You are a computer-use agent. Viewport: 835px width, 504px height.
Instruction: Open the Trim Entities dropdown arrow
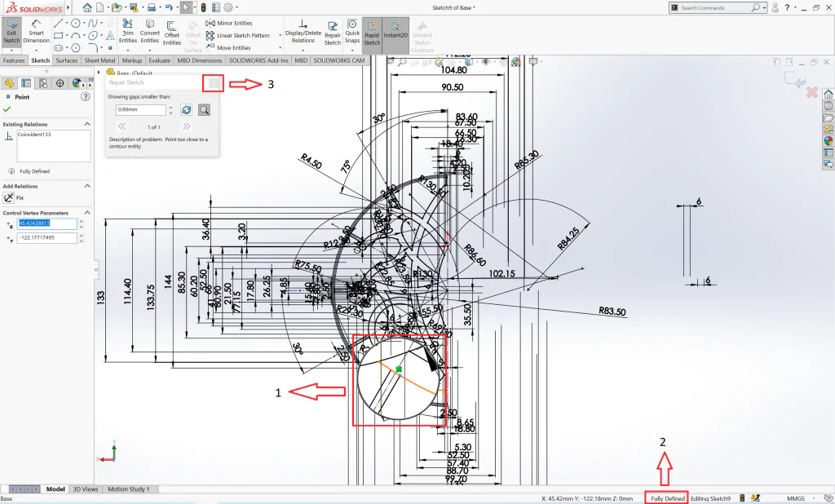click(128, 50)
